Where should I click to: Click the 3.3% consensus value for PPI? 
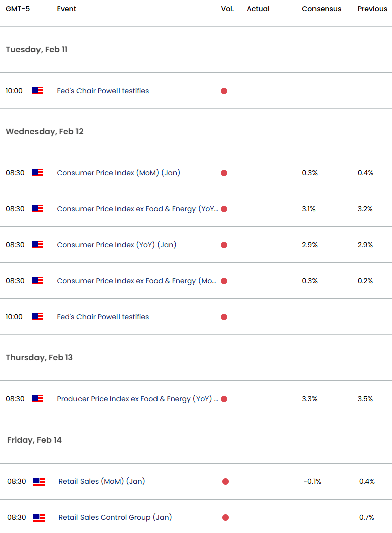(x=309, y=399)
